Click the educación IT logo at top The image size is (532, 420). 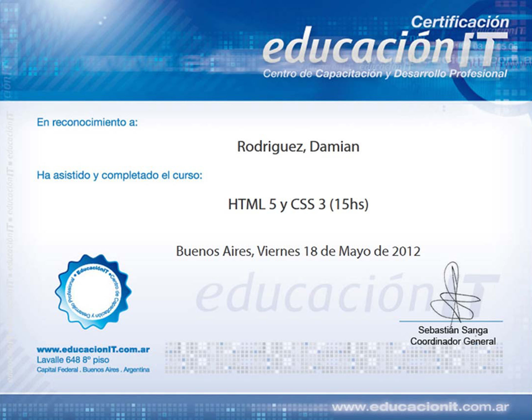pos(386,47)
